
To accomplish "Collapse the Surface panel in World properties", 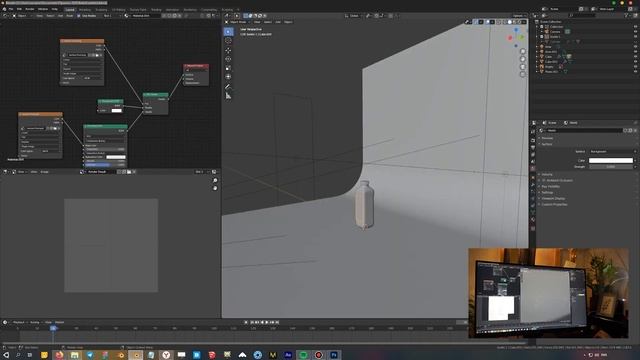I will pyautogui.click(x=547, y=144).
